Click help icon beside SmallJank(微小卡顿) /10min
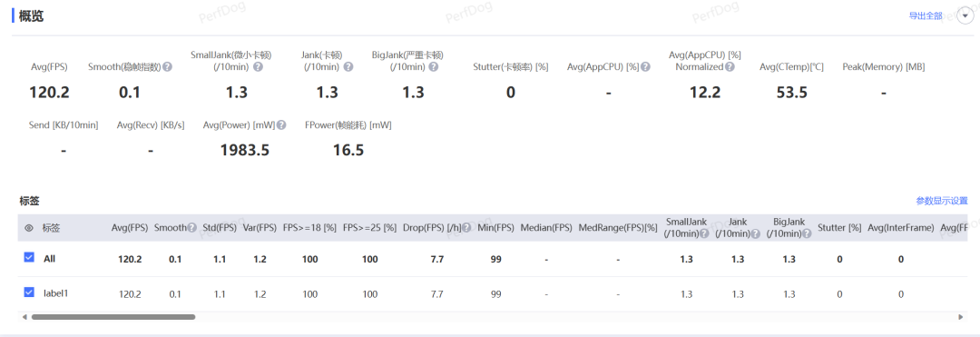980x337 pixels. pyautogui.click(x=258, y=67)
